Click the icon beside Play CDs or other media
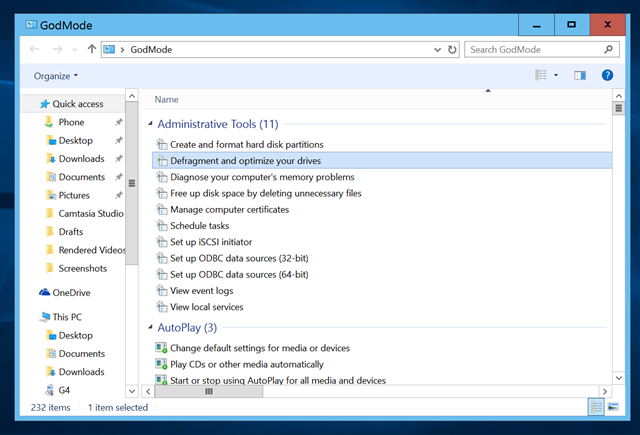 pos(161,364)
